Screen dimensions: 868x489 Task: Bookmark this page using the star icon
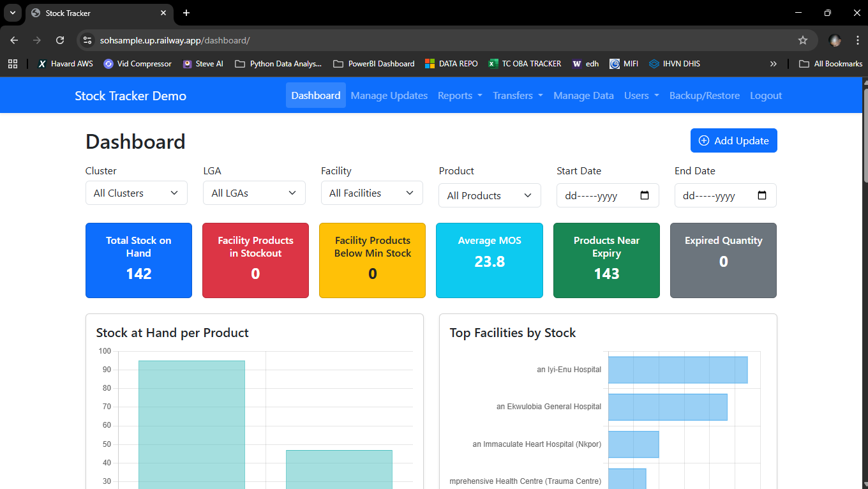point(803,40)
